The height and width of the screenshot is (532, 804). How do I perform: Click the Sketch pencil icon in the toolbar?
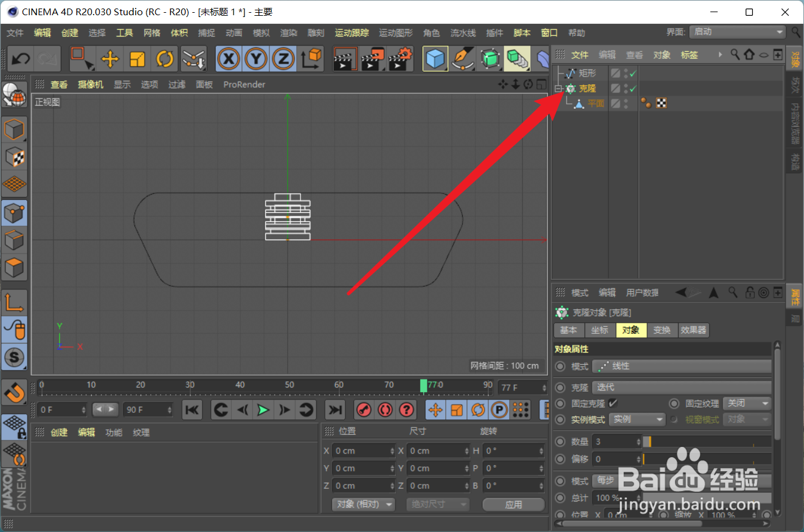click(x=463, y=58)
